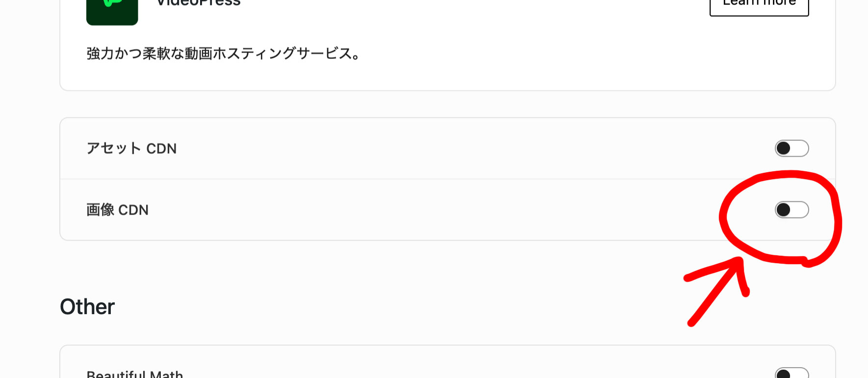Toggle the Beautiful Math switch
The image size is (868, 378).
coord(791,374)
